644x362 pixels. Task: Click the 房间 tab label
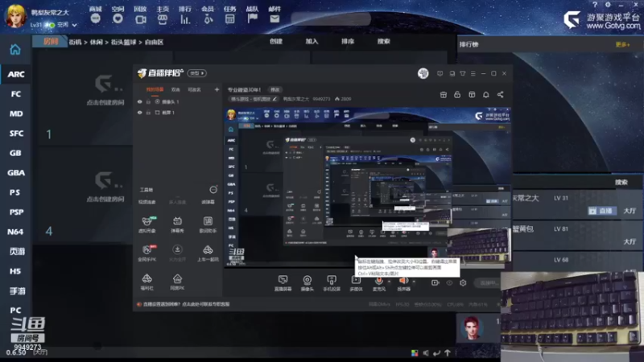[51, 42]
